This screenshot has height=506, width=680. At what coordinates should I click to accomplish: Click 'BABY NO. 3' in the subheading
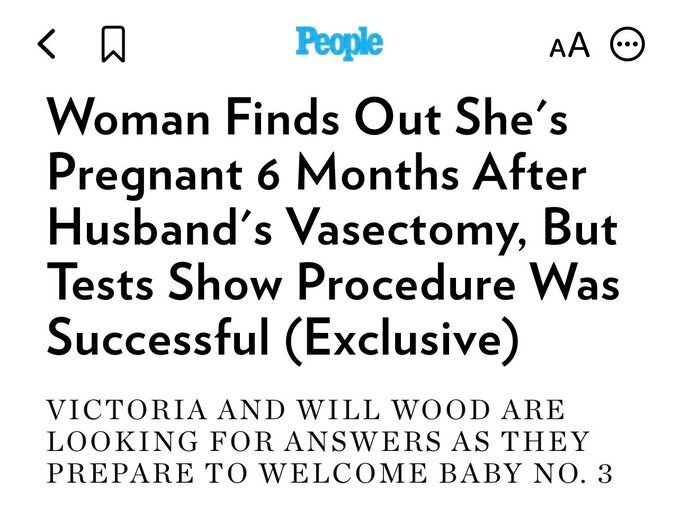(526, 473)
